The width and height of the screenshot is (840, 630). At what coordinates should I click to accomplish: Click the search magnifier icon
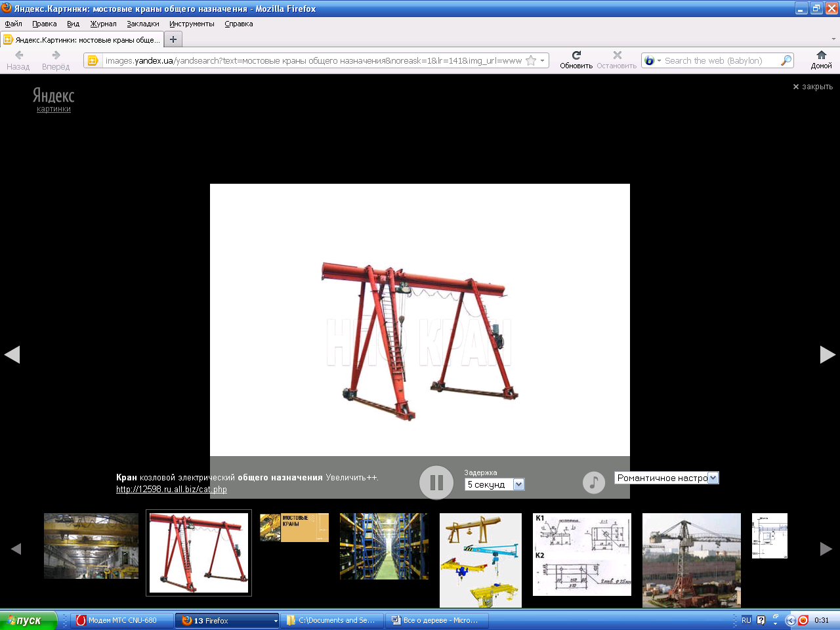[x=786, y=60]
